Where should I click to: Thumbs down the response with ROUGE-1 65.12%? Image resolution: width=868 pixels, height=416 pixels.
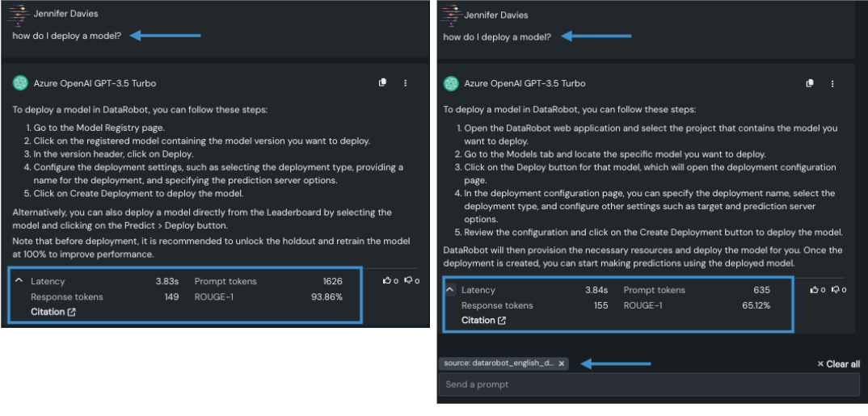click(x=836, y=290)
